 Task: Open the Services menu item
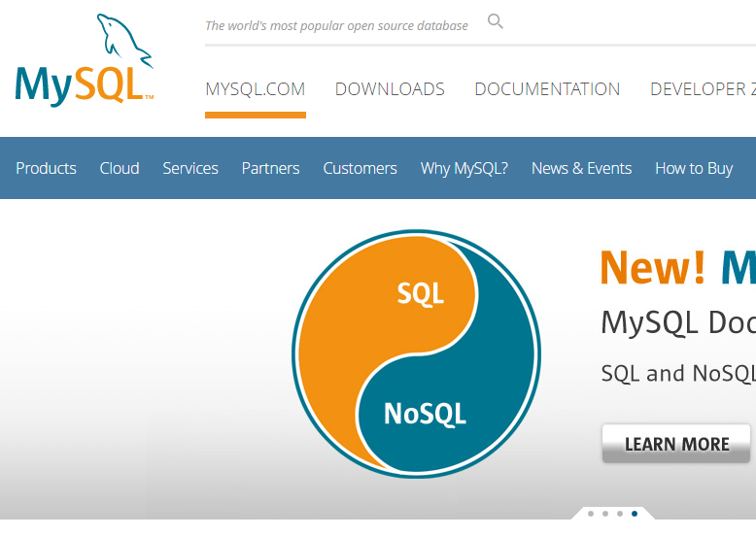pos(190,168)
